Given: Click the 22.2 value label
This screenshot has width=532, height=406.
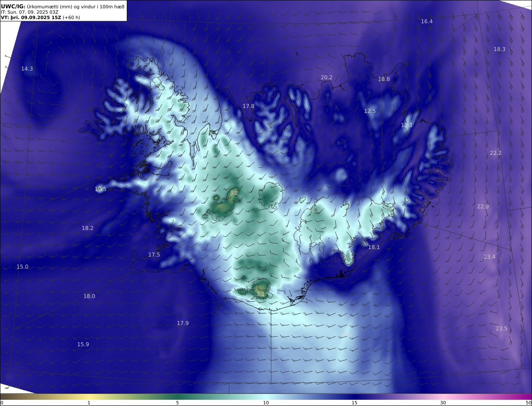Looking at the screenshot, I should (x=496, y=153).
